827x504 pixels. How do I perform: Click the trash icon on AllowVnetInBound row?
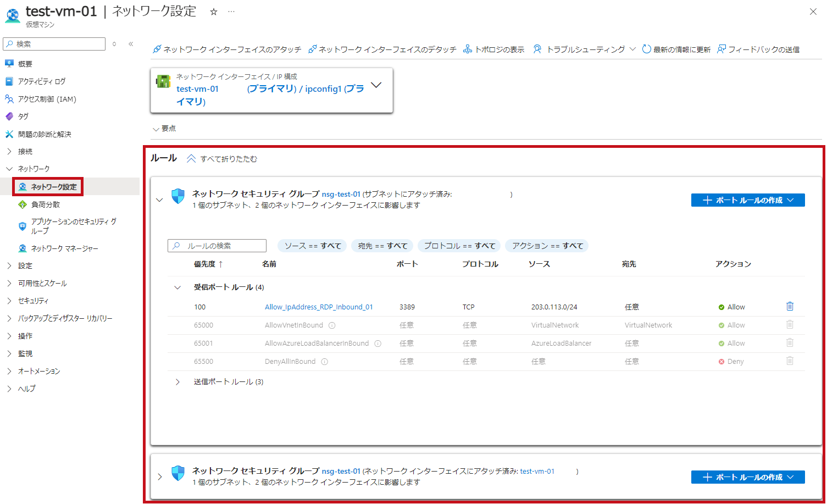click(790, 324)
